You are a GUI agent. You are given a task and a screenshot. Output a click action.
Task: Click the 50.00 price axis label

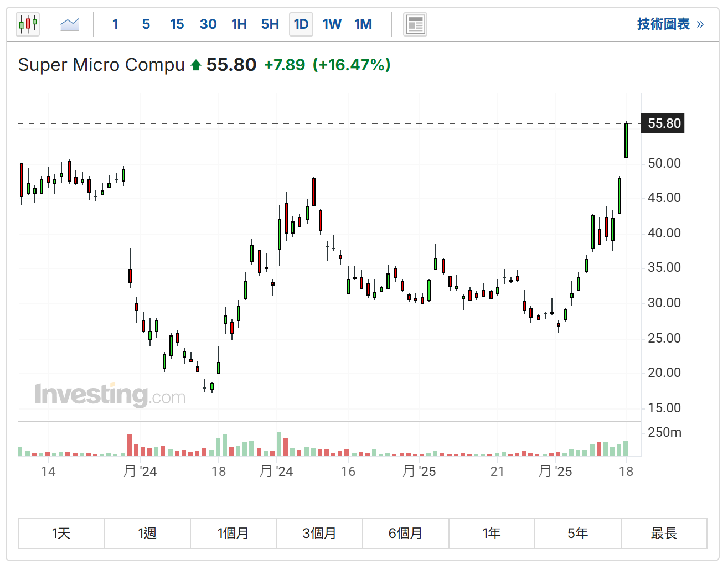(664, 163)
